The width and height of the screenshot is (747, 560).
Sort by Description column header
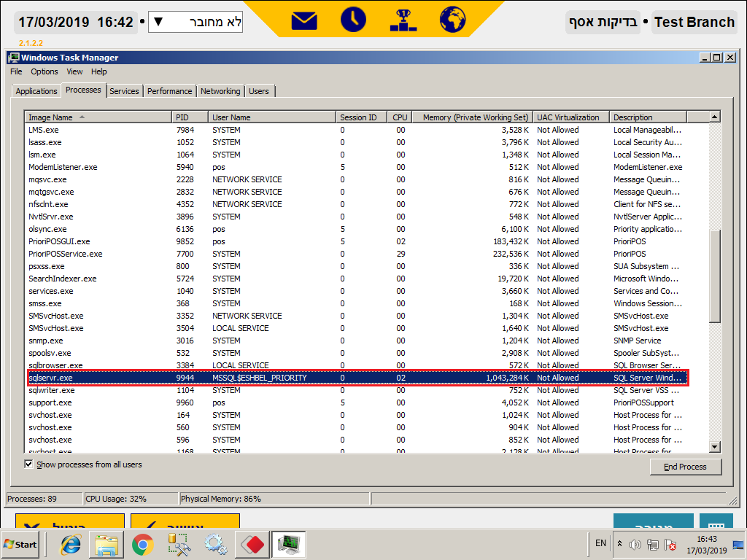pyautogui.click(x=648, y=117)
